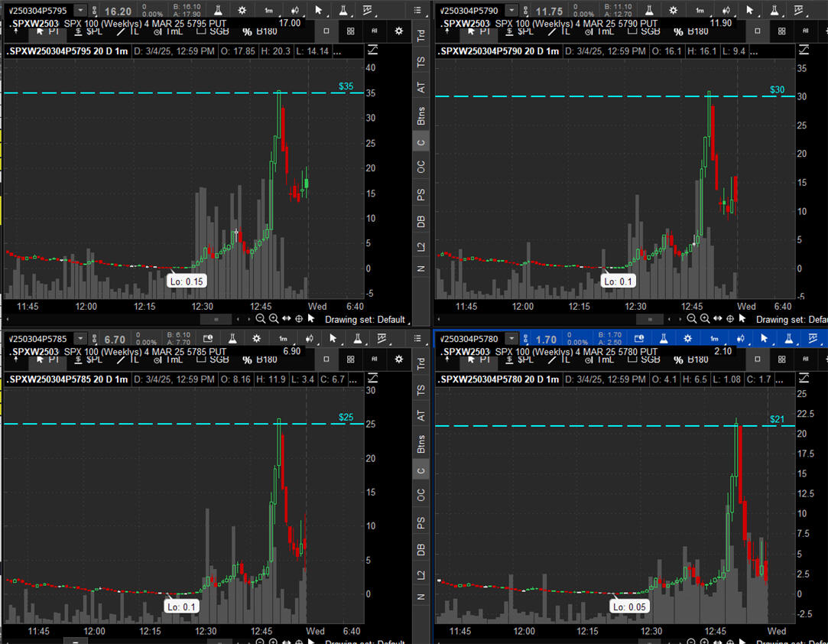Select TmL time level button in 5795 PUT chart

pos(168,31)
